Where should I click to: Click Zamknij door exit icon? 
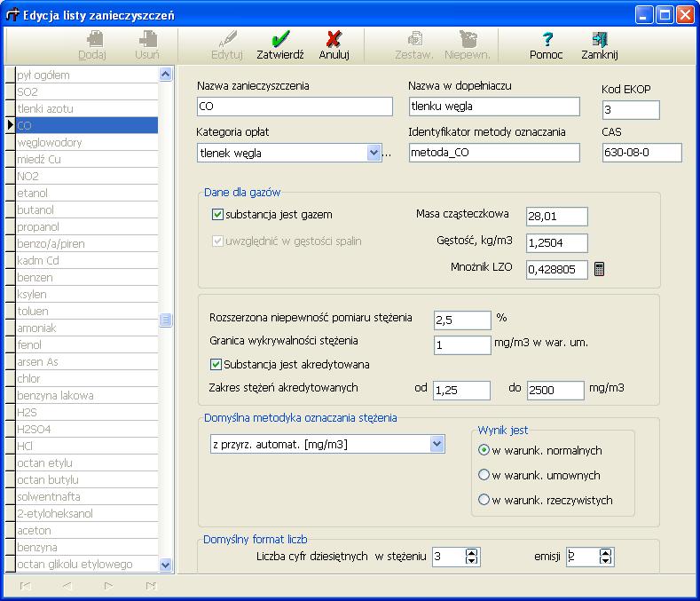click(x=600, y=45)
